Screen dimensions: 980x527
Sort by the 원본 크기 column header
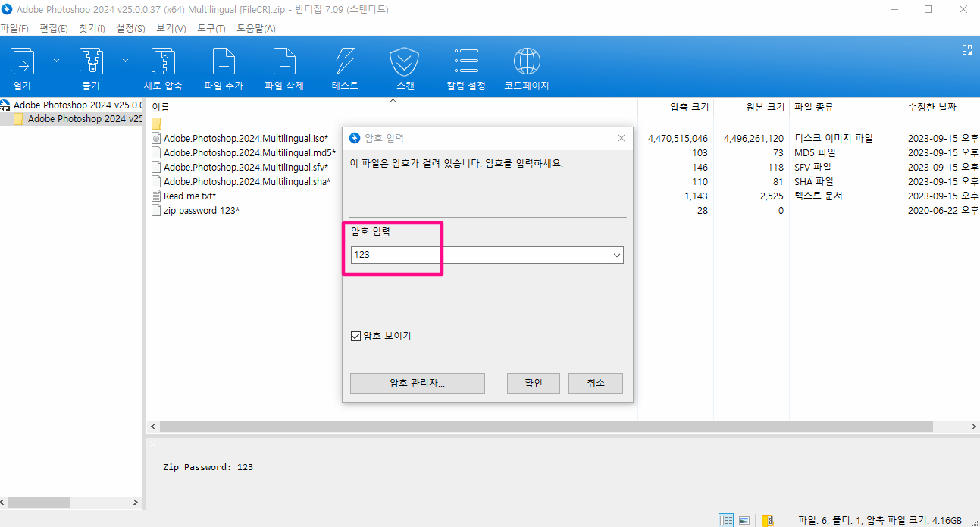click(x=765, y=107)
